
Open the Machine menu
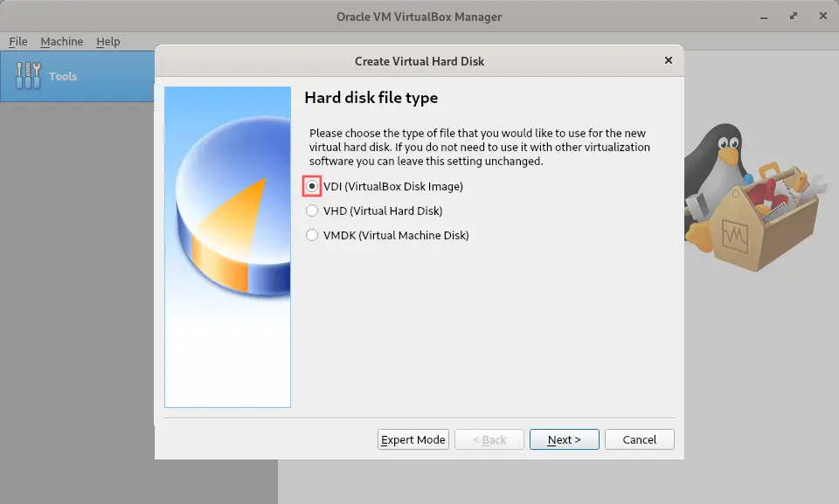(61, 41)
